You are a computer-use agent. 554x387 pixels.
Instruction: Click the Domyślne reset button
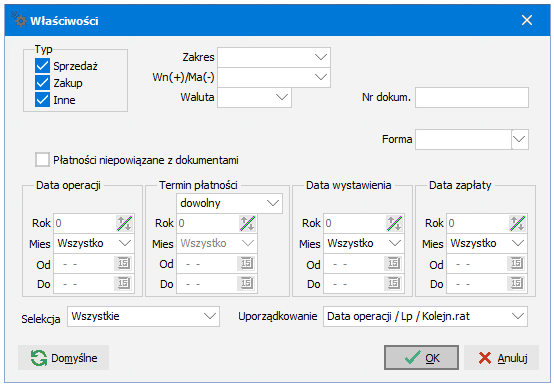[x=64, y=358]
